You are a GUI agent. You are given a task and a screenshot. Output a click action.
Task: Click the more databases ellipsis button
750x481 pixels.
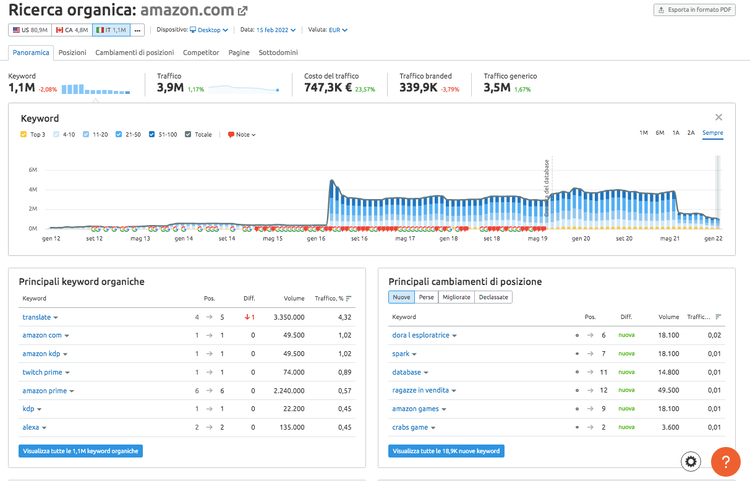point(137,30)
